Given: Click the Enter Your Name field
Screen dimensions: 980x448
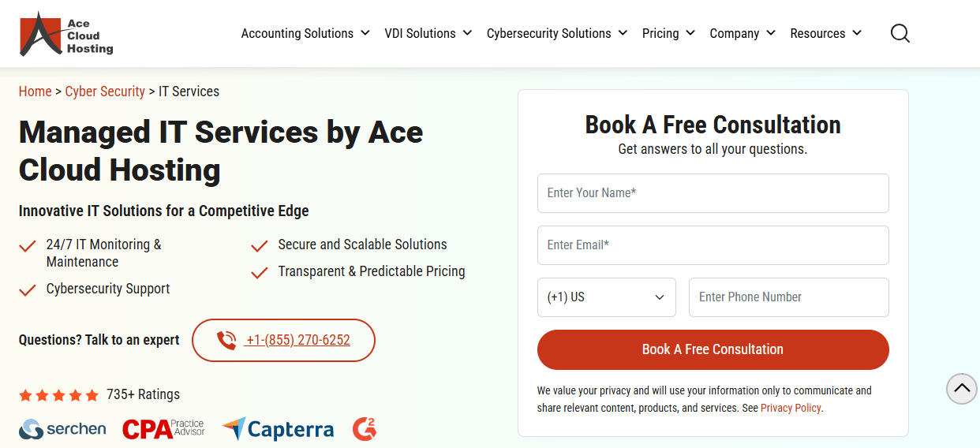Looking at the screenshot, I should [713, 193].
